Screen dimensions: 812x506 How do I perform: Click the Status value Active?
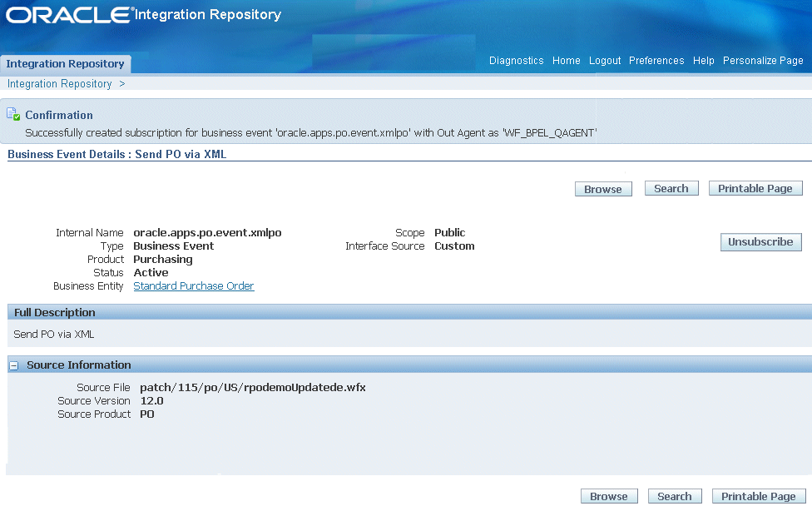coord(151,272)
